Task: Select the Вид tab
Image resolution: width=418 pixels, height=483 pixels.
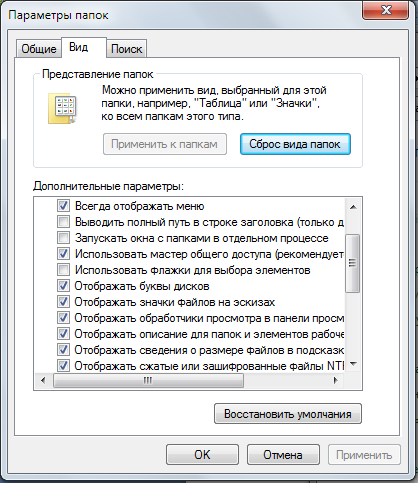Action: pos(84,47)
